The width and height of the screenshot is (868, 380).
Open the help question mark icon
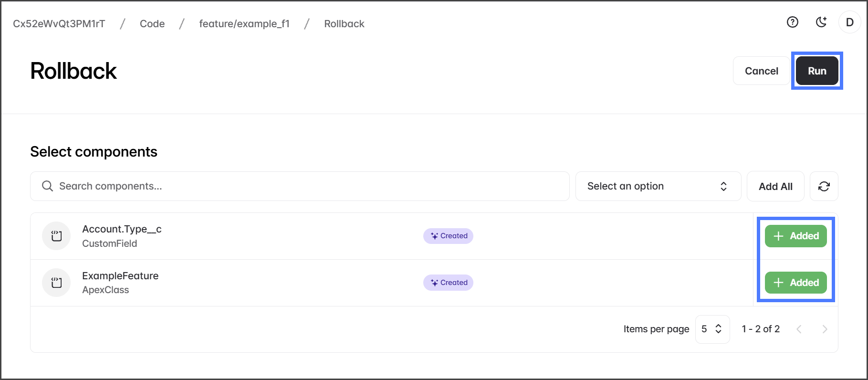click(792, 22)
